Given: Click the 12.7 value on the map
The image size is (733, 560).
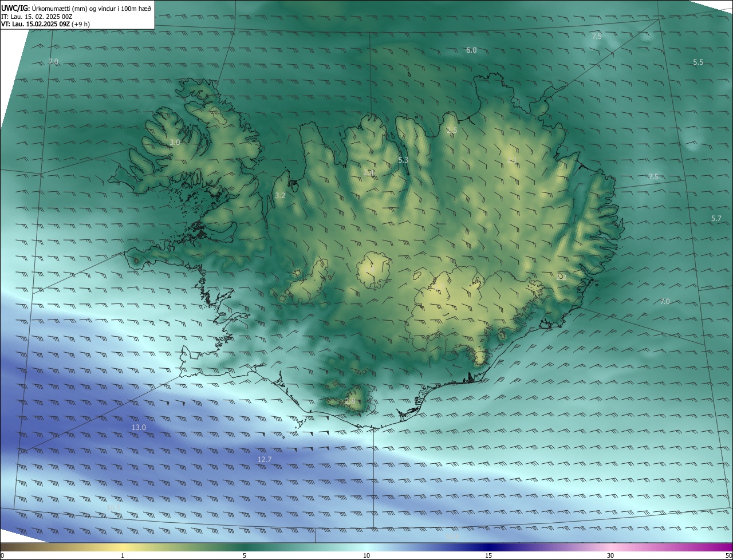Looking at the screenshot, I should coord(265,459).
